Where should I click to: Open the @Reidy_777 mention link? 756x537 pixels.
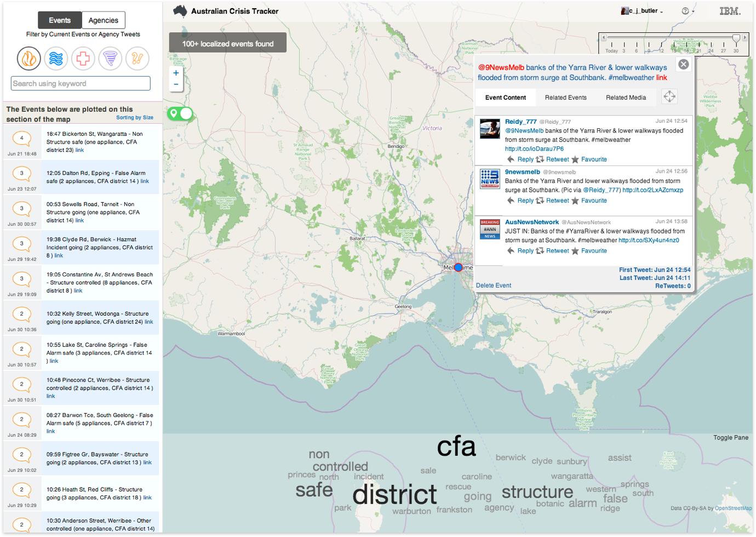tap(602, 190)
